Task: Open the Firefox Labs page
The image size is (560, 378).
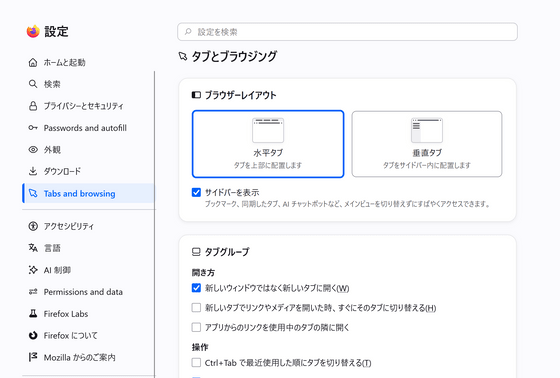Action: tap(88, 314)
